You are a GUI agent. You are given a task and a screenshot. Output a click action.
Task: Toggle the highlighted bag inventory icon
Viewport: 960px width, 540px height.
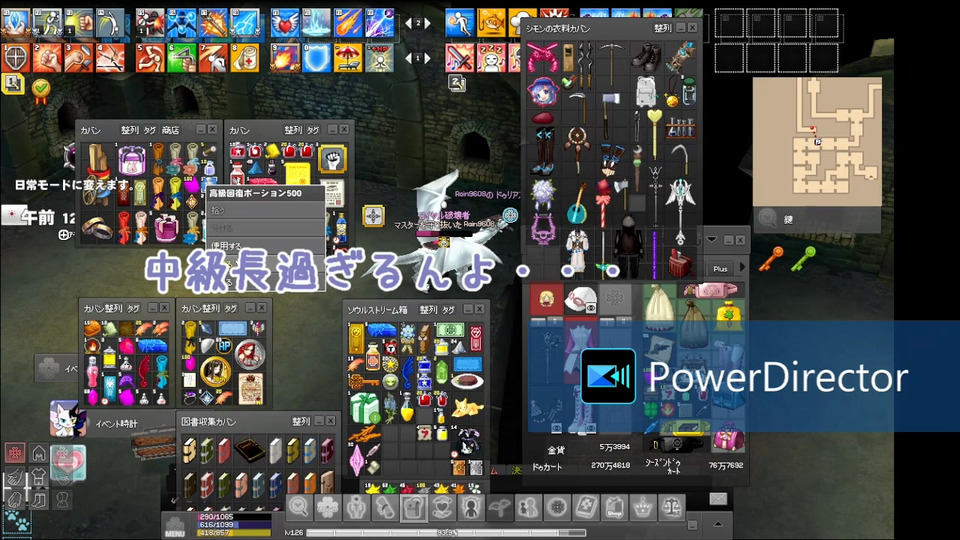click(x=414, y=508)
